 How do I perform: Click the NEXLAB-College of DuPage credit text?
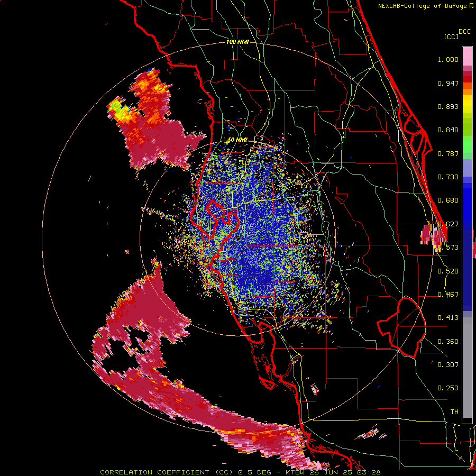click(x=423, y=6)
